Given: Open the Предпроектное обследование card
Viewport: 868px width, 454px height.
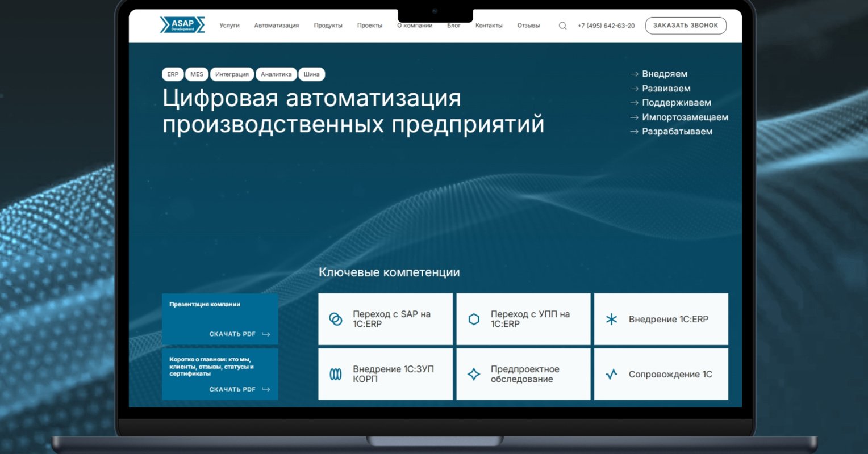Looking at the screenshot, I should click(x=523, y=374).
